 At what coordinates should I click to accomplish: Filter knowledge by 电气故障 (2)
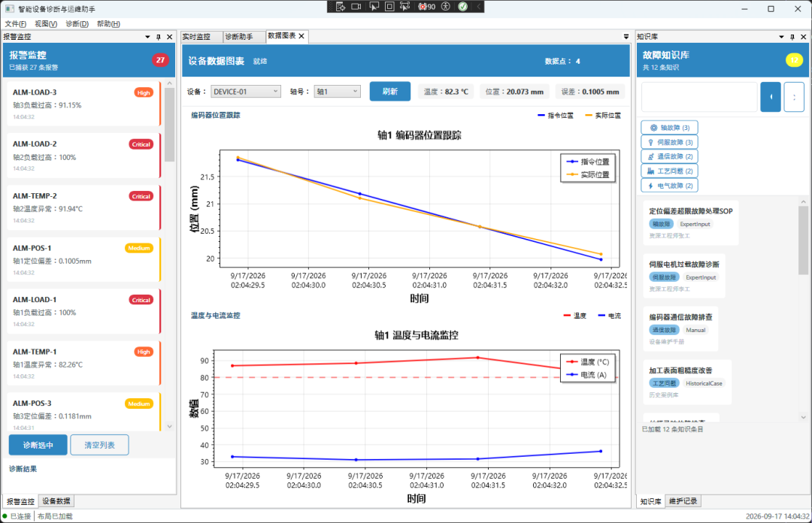(670, 186)
